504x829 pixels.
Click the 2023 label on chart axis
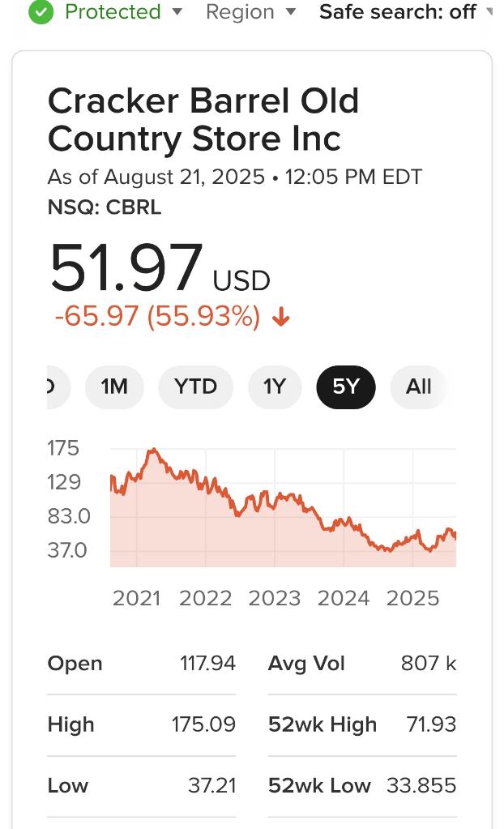point(275,599)
